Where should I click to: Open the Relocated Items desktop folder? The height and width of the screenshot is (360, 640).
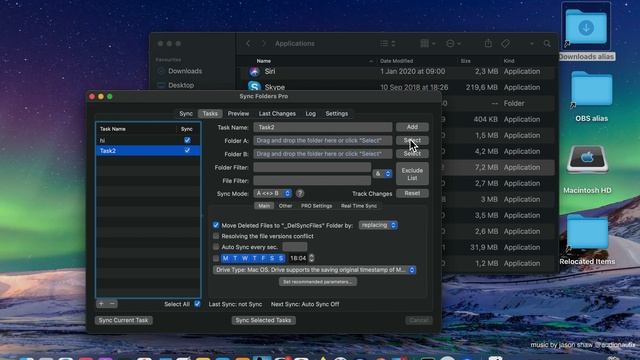click(587, 232)
